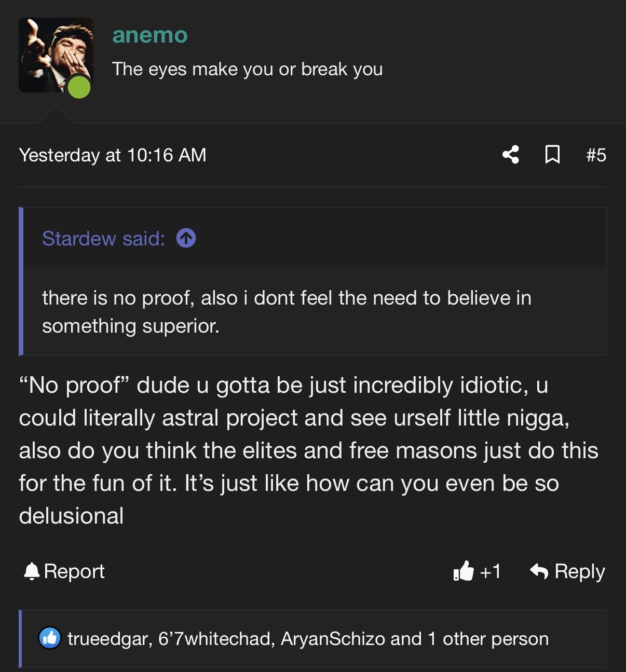The height and width of the screenshot is (672, 626).
Task: Bookmark this post with the bookmark icon
Action: (x=552, y=155)
